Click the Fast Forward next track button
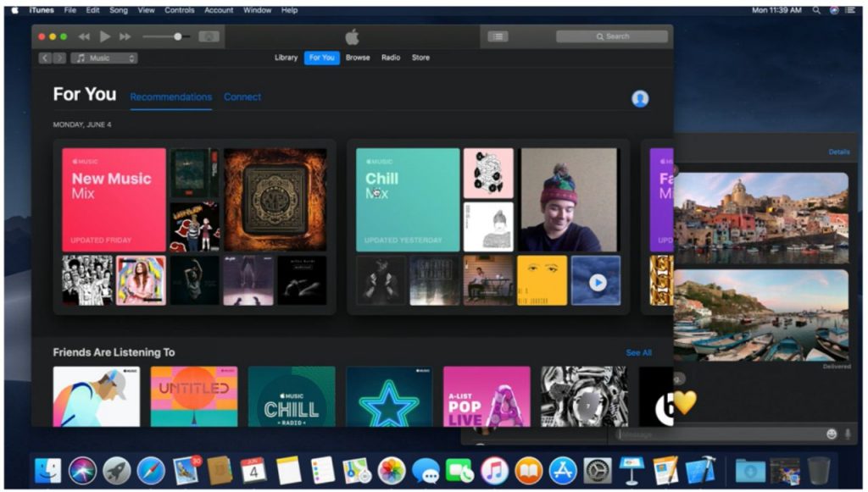Viewport: 868px width, 492px height. 125,36
